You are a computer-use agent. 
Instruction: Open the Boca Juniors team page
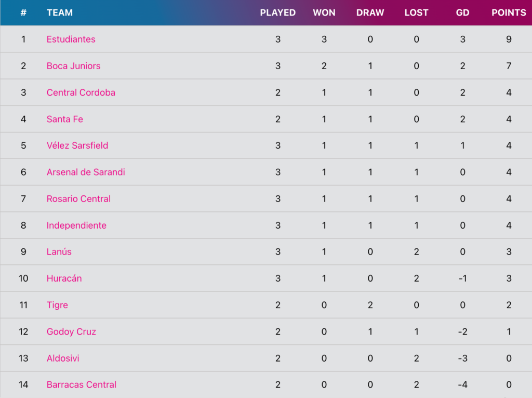74,66
